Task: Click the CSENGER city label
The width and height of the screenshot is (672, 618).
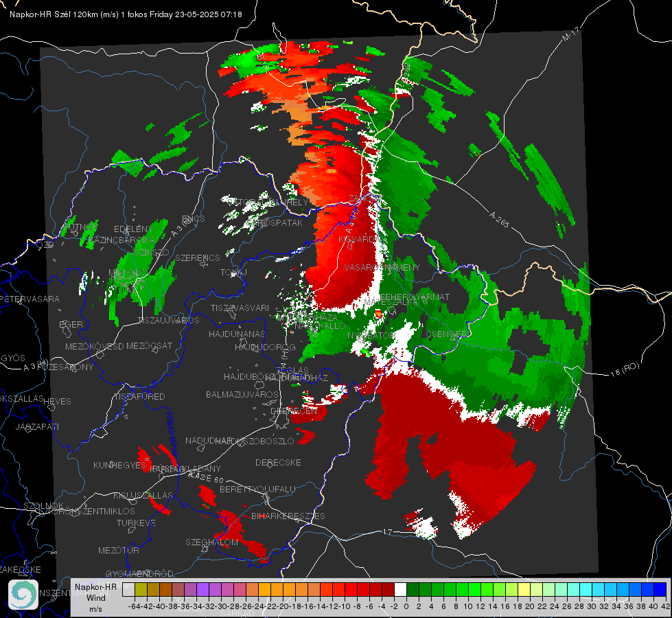Action: [446, 334]
